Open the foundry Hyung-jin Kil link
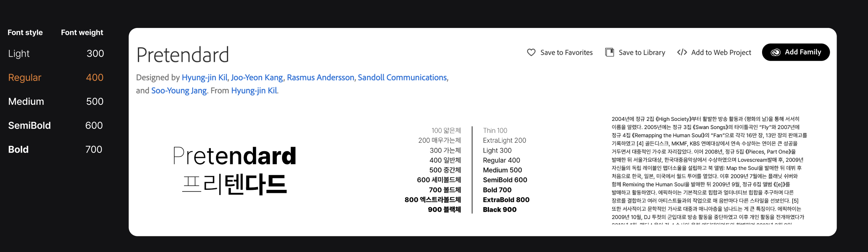Viewport: 868px width, 252px height. click(254, 90)
